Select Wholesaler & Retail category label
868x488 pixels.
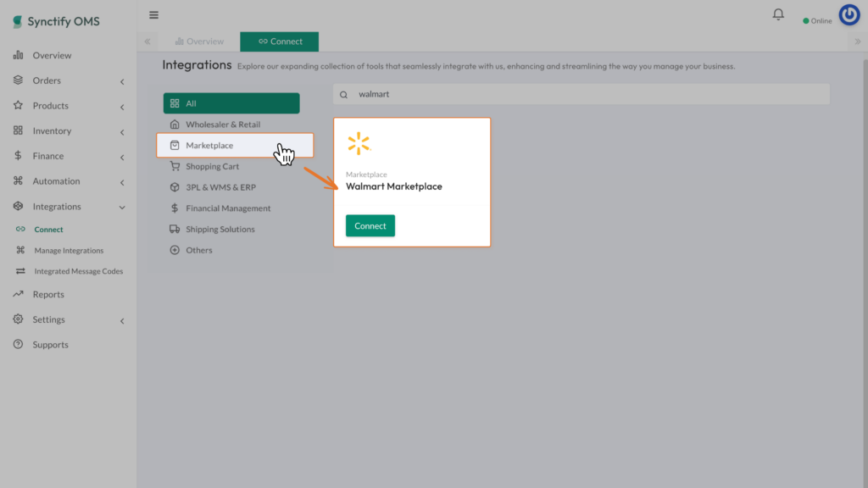coord(223,124)
